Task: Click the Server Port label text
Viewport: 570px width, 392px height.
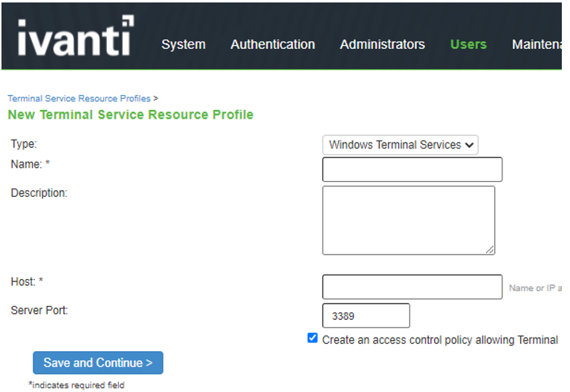Action: pos(39,310)
